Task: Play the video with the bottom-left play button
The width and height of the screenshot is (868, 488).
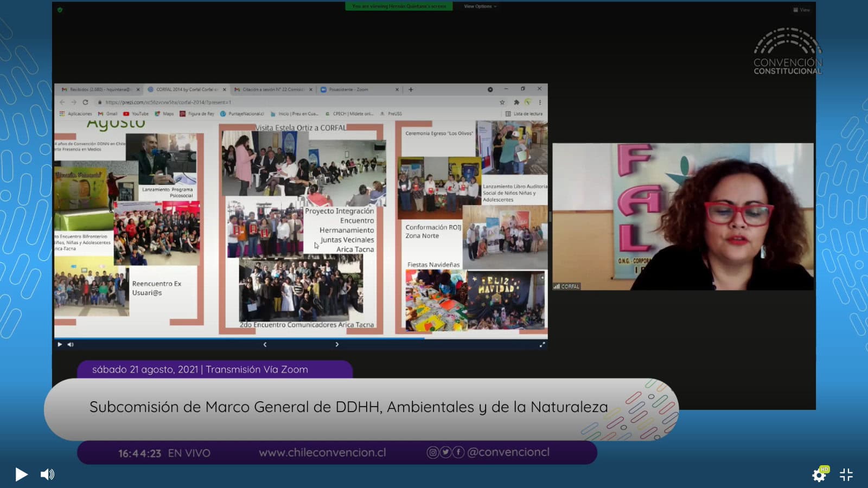Action: pyautogui.click(x=21, y=474)
